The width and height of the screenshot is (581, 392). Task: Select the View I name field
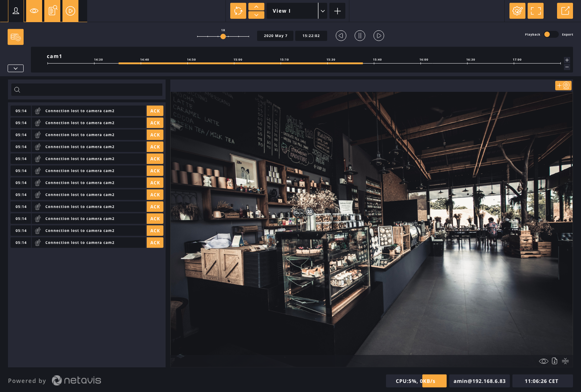point(292,11)
